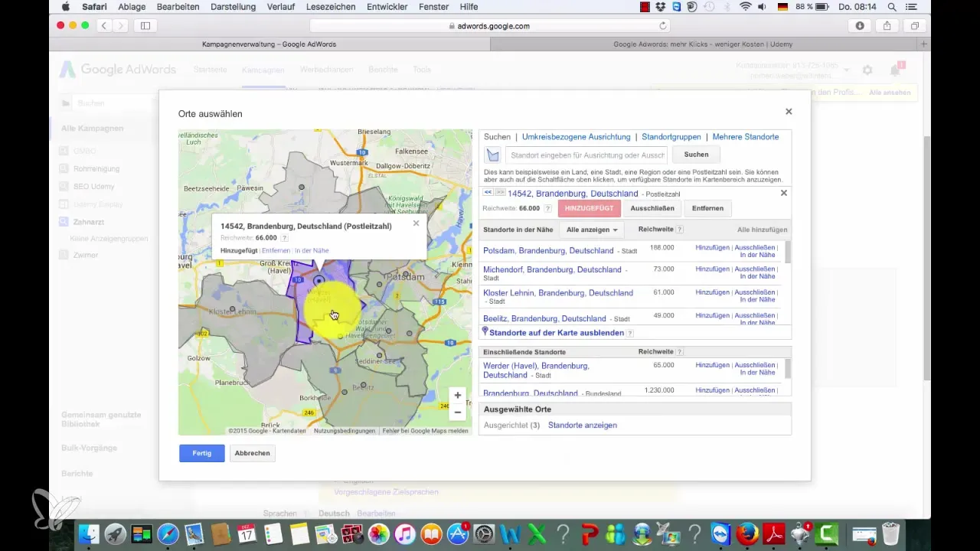Image resolution: width=980 pixels, height=551 pixels.
Task: Click Hinzufügen for Potsdam row
Action: point(712,248)
